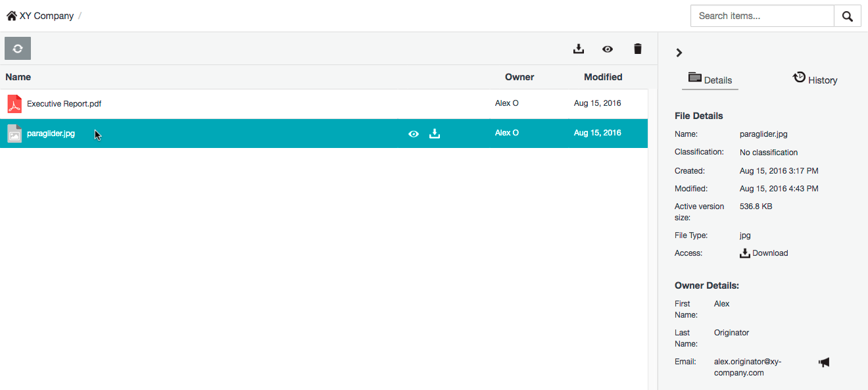Open the Details tab
868x390 pixels.
tap(710, 80)
